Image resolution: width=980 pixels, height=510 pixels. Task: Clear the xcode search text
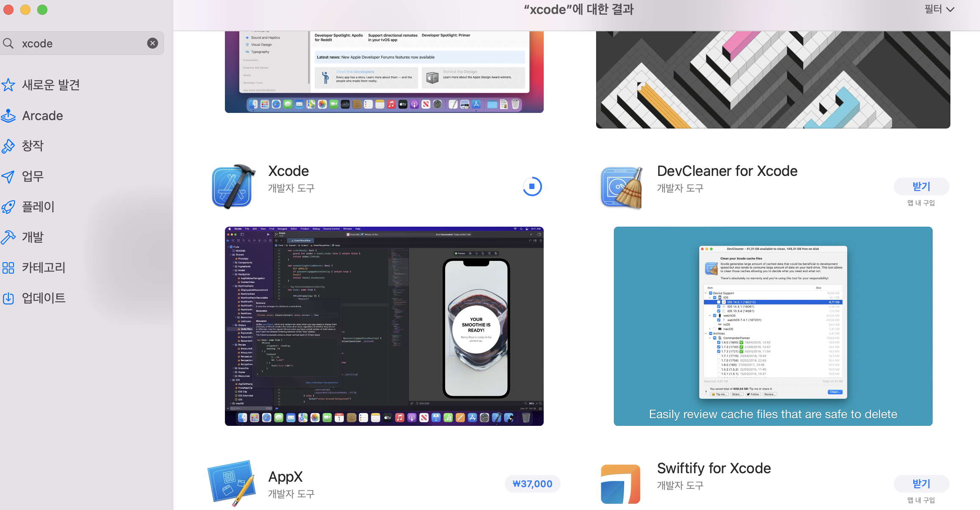tap(153, 43)
